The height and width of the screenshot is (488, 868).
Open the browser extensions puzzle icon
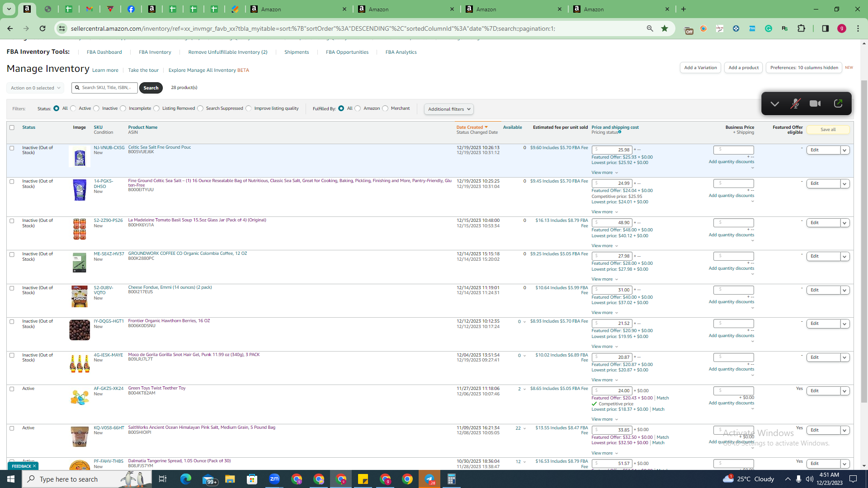coord(801,28)
